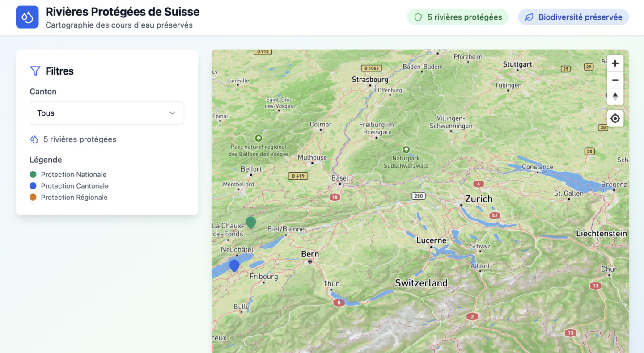The width and height of the screenshot is (644, 353).
Task: Click the Basel label on the map
Action: click(x=340, y=178)
